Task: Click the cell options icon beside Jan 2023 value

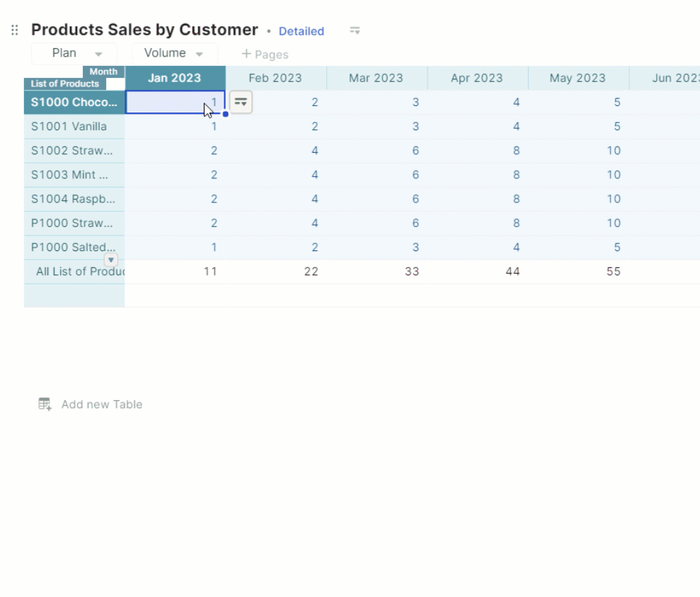Action: tap(241, 102)
